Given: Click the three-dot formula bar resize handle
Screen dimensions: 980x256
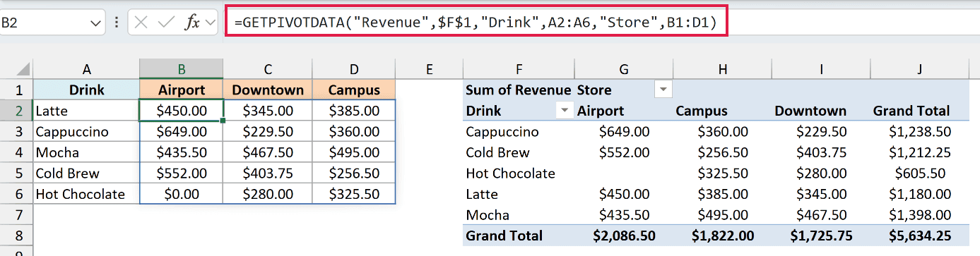Looking at the screenshot, I should [x=117, y=23].
